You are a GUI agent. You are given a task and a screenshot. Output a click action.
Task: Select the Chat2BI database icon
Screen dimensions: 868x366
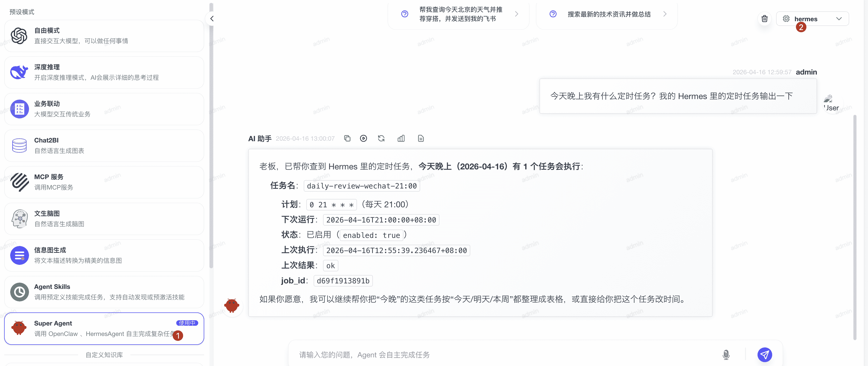pyautogui.click(x=19, y=145)
